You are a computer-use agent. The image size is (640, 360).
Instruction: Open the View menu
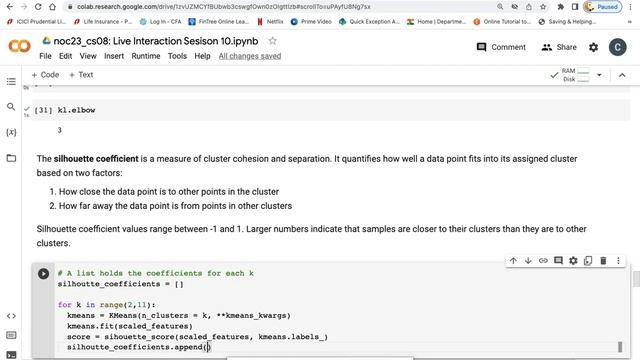88,56
